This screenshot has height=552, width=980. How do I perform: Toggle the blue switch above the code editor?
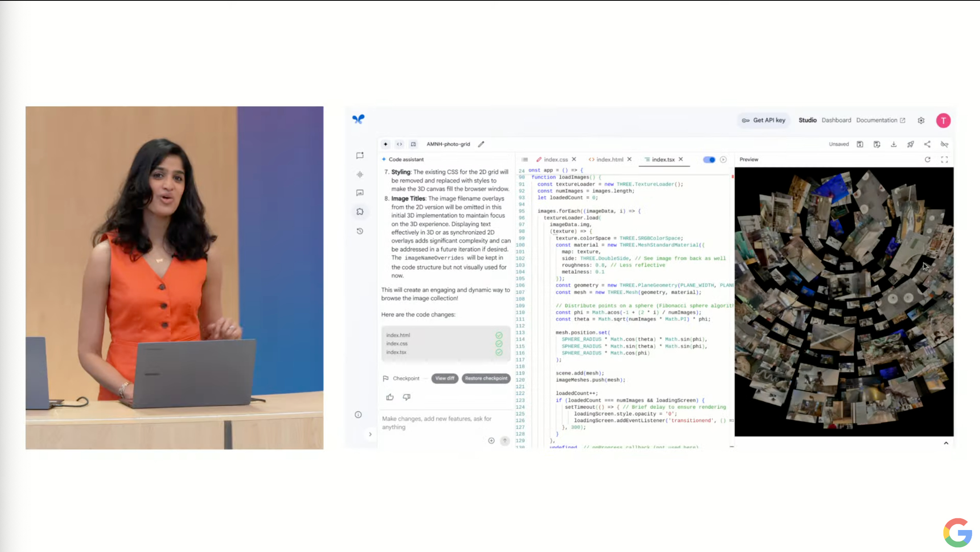[x=709, y=159]
